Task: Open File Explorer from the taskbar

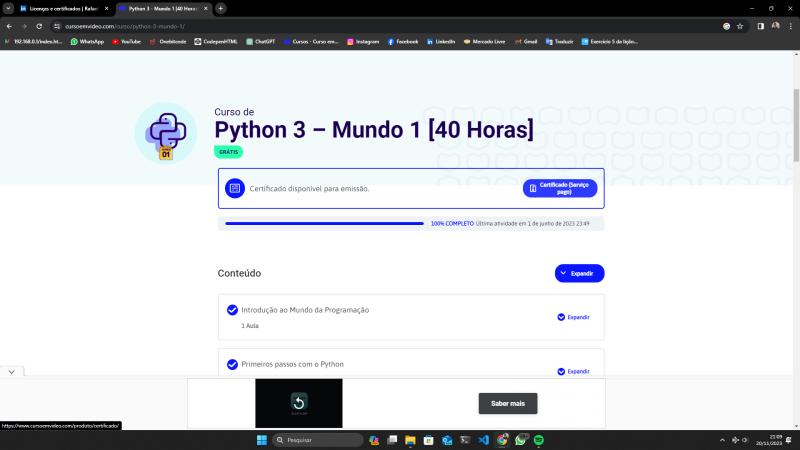Action: pos(410,440)
